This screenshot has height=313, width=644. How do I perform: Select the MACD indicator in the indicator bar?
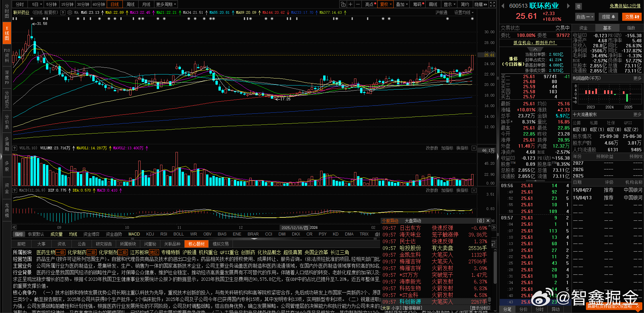click(x=134, y=234)
